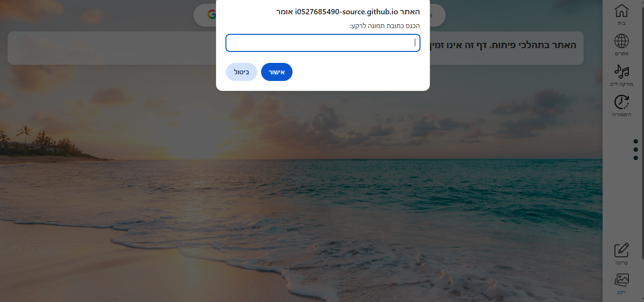Cancel the prompt with ביטול
The width and height of the screenshot is (644, 302).
[x=242, y=72]
